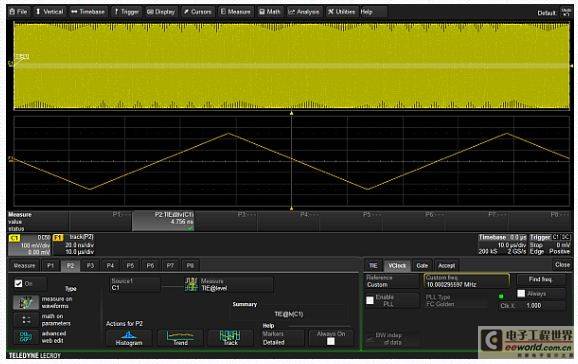Screen dimensions: 578x364
Task: Toggle the Always checkbox near Find freq
Action: [521, 294]
